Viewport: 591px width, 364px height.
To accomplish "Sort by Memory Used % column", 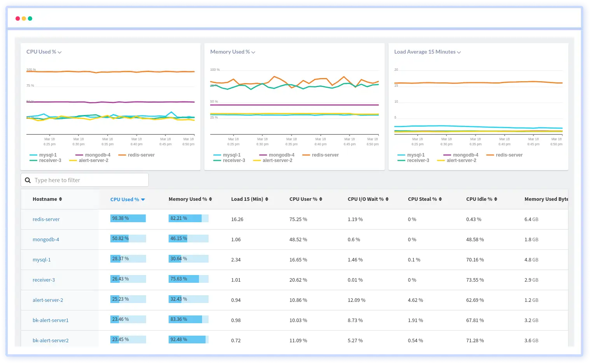I will 190,199.
